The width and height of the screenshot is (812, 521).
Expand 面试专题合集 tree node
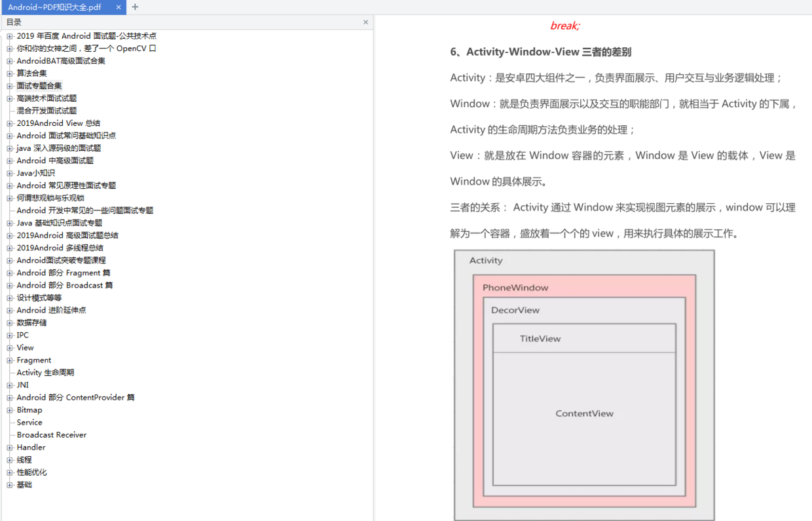(10, 86)
